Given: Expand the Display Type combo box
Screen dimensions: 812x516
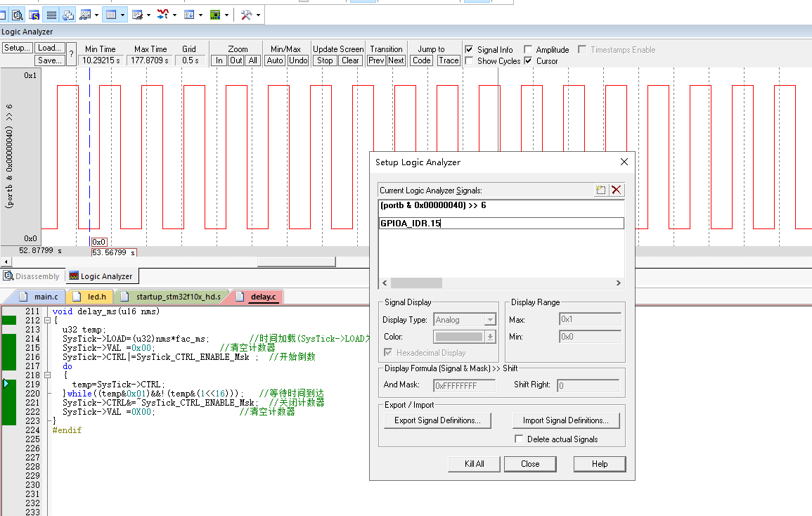Looking at the screenshot, I should tap(490, 320).
